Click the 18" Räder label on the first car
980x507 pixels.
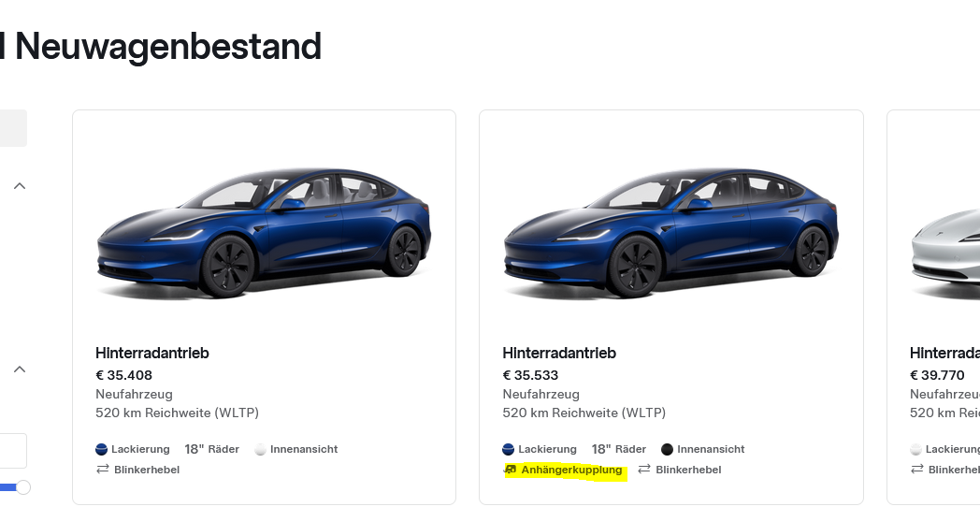pyautogui.click(x=212, y=449)
